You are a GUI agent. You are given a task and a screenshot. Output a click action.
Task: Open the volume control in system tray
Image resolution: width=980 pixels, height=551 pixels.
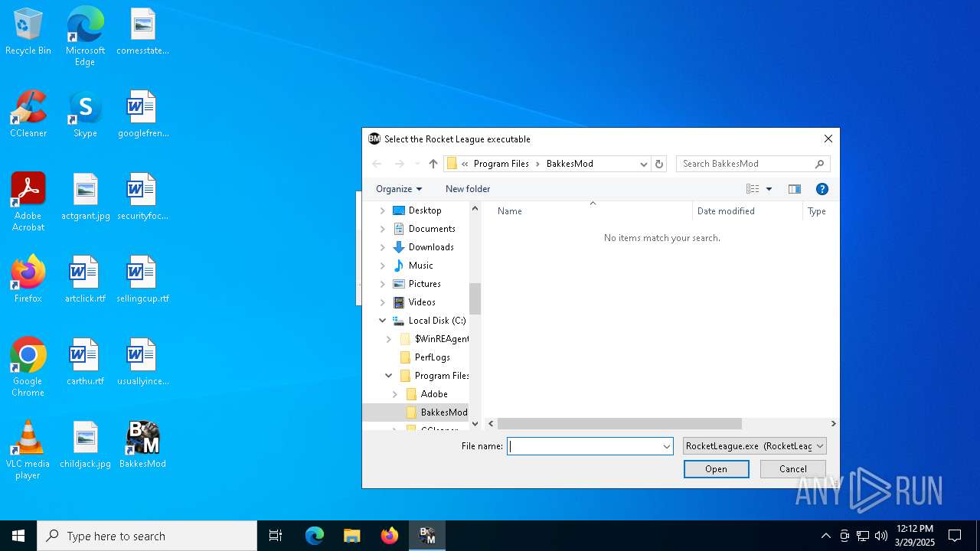[x=881, y=536]
